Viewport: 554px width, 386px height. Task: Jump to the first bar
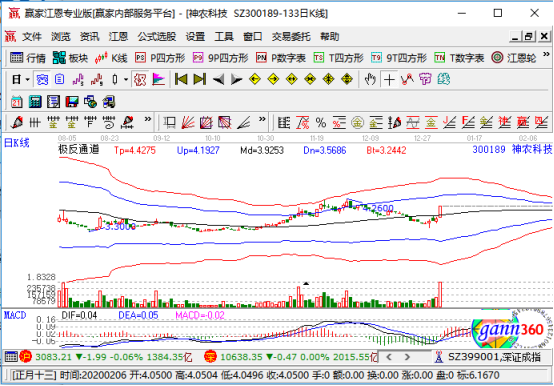[x=181, y=79]
